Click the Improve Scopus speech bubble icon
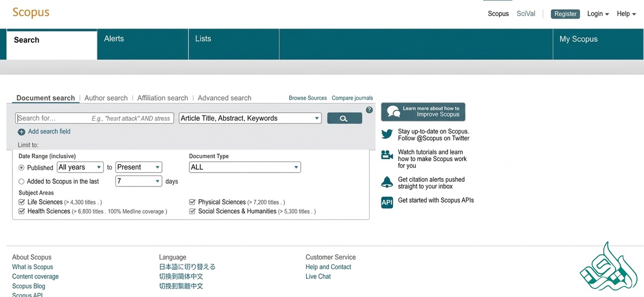 tap(393, 112)
